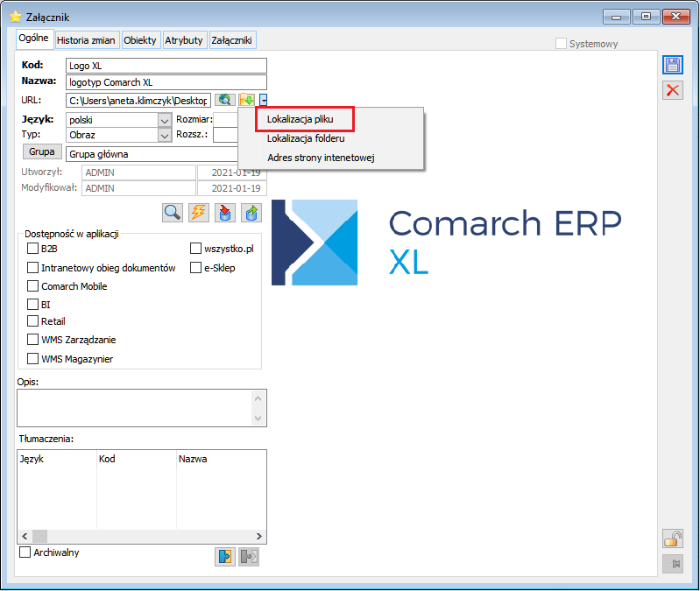Open the Obiekty tab

pos(140,40)
